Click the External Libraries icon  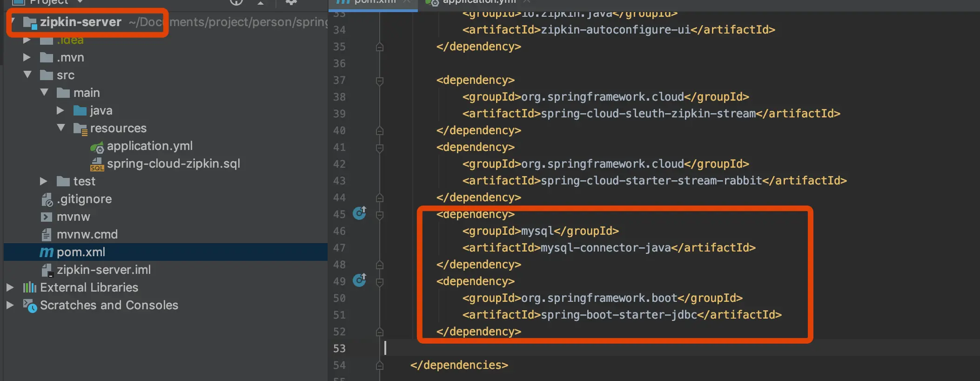(x=30, y=287)
